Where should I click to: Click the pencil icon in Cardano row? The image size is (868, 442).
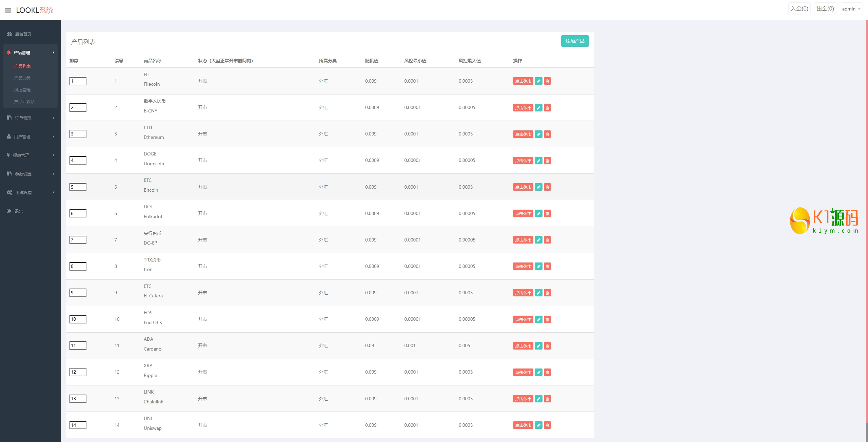(538, 346)
